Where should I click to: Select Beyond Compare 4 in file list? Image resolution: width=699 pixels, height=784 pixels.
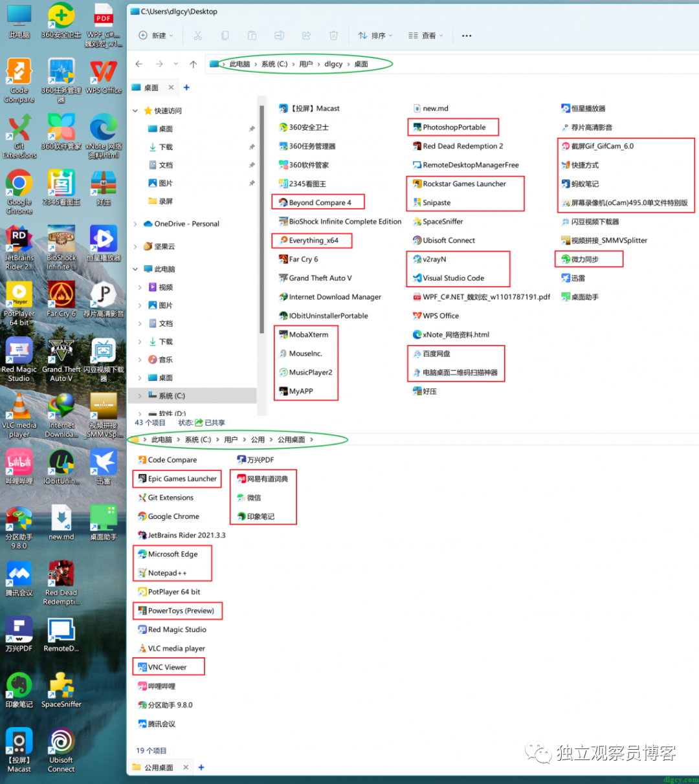[x=315, y=202]
